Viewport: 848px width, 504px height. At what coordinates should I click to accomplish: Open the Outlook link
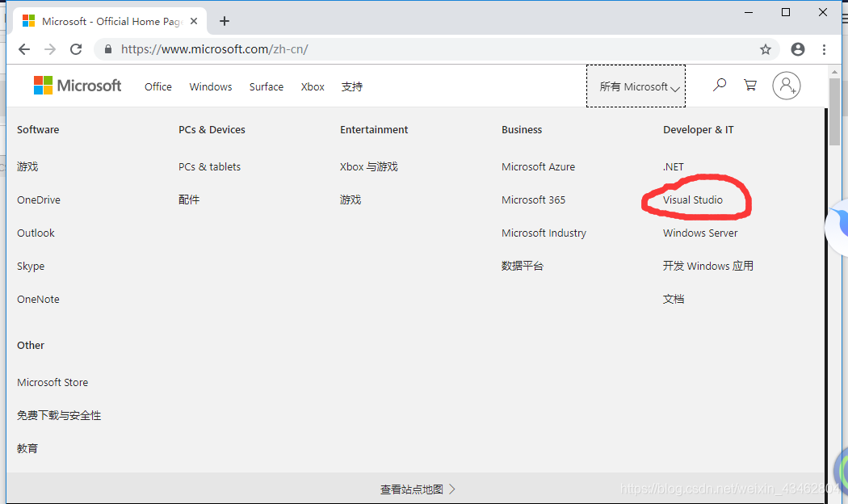coord(36,233)
